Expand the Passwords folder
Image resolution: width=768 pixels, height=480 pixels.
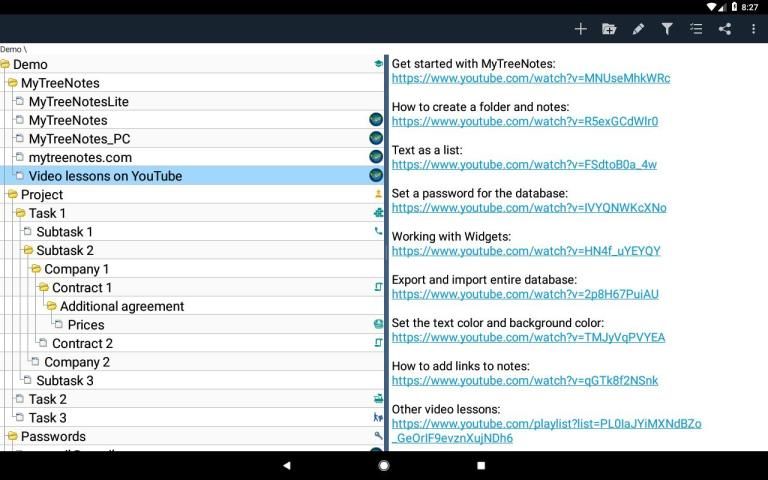tap(13, 436)
